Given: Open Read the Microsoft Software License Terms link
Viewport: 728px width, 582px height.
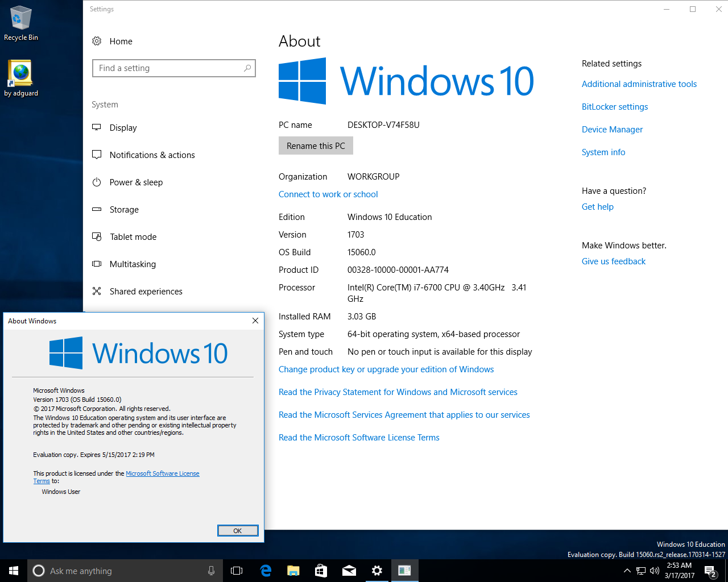Looking at the screenshot, I should (x=359, y=438).
